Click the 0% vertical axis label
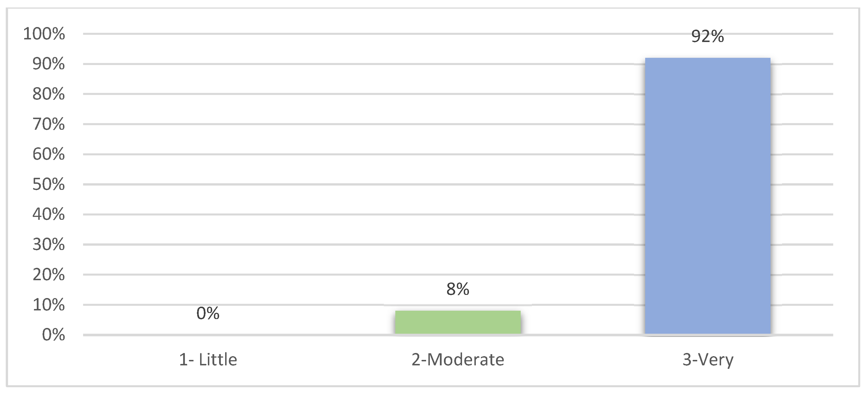The height and width of the screenshot is (395, 868). 53,335
